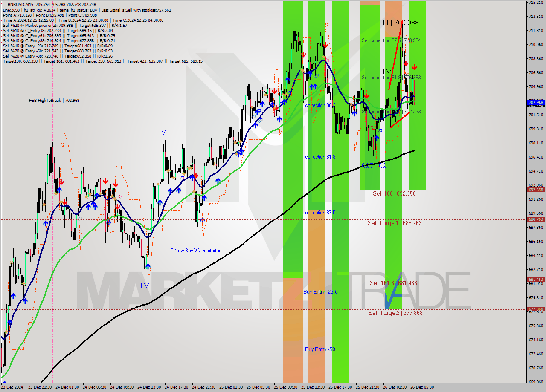This screenshot has width=546, height=392.
Task: Select the BNBUSD,M15 symbol title text
Action: click(20, 4)
